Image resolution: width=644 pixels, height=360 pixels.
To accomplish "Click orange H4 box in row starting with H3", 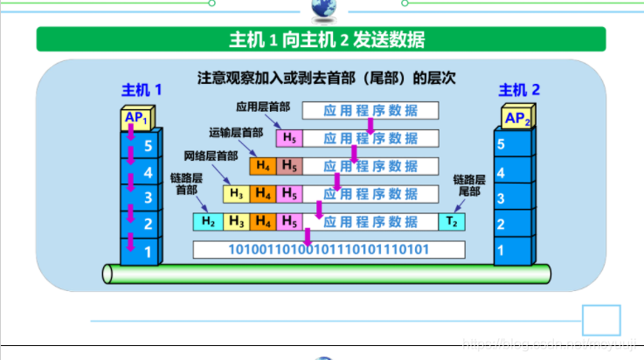I will (263, 194).
